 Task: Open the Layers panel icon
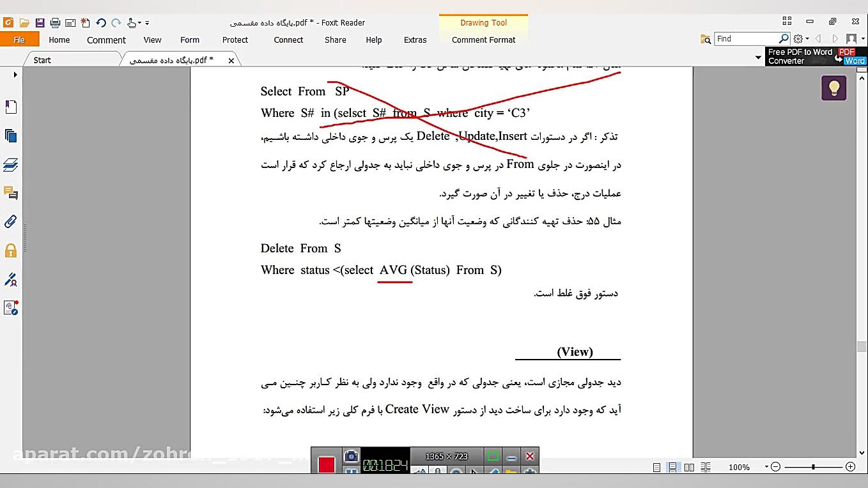point(11,165)
